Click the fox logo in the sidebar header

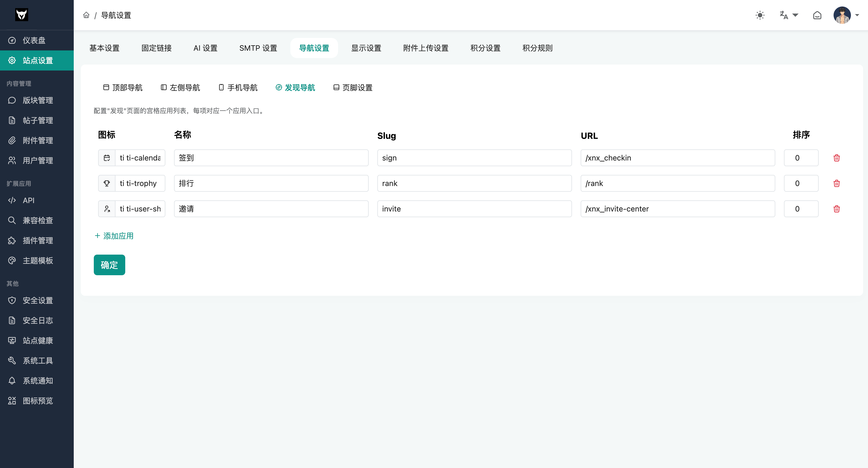point(22,15)
